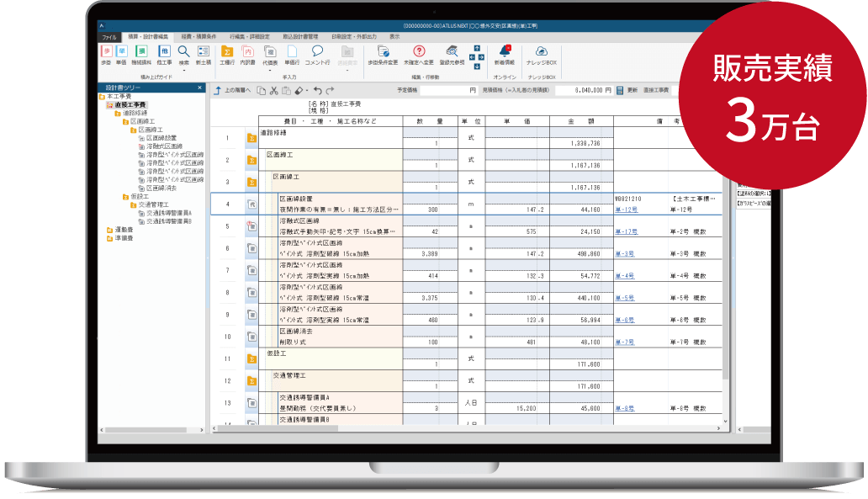Click the 上の階層へ button
868x499 pixels.
[232, 90]
